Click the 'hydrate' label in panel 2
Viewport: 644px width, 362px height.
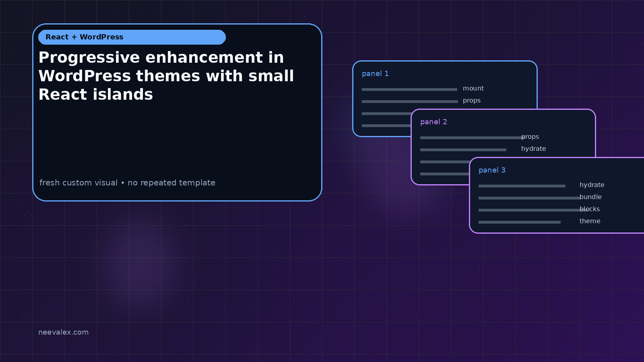point(534,149)
